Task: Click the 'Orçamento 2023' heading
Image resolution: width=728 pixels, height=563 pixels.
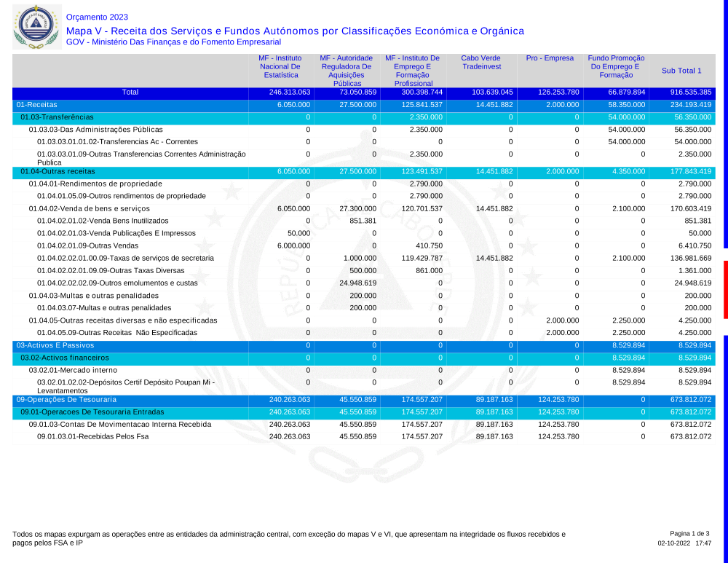Action: pyautogui.click(x=97, y=17)
